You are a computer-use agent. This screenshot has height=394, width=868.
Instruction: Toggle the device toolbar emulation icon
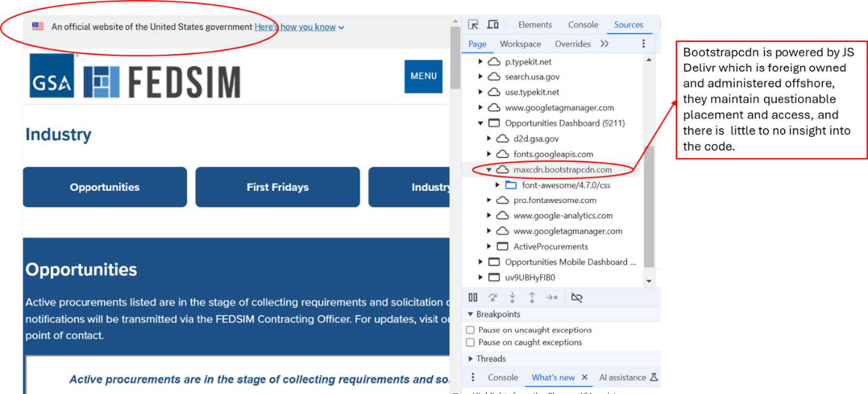tap(493, 24)
